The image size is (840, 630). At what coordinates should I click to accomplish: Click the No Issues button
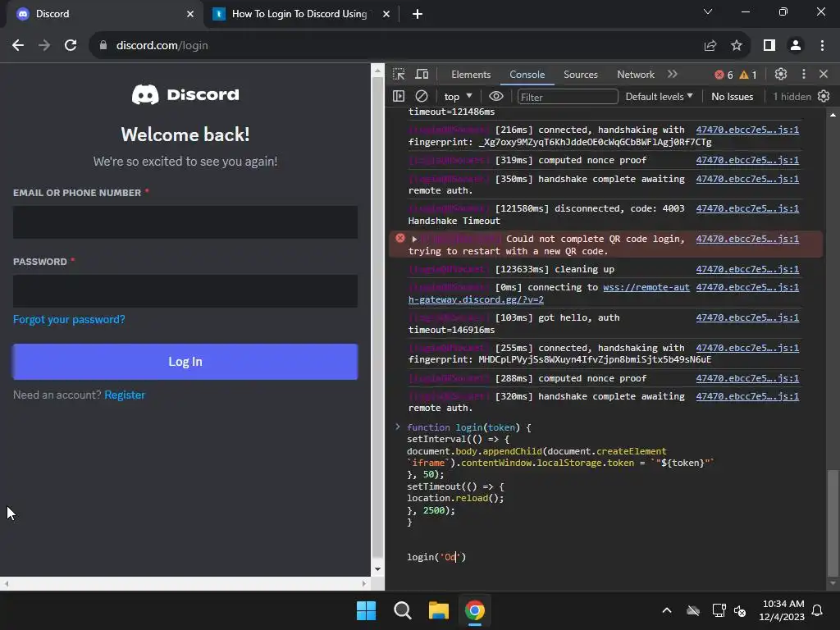pos(732,97)
